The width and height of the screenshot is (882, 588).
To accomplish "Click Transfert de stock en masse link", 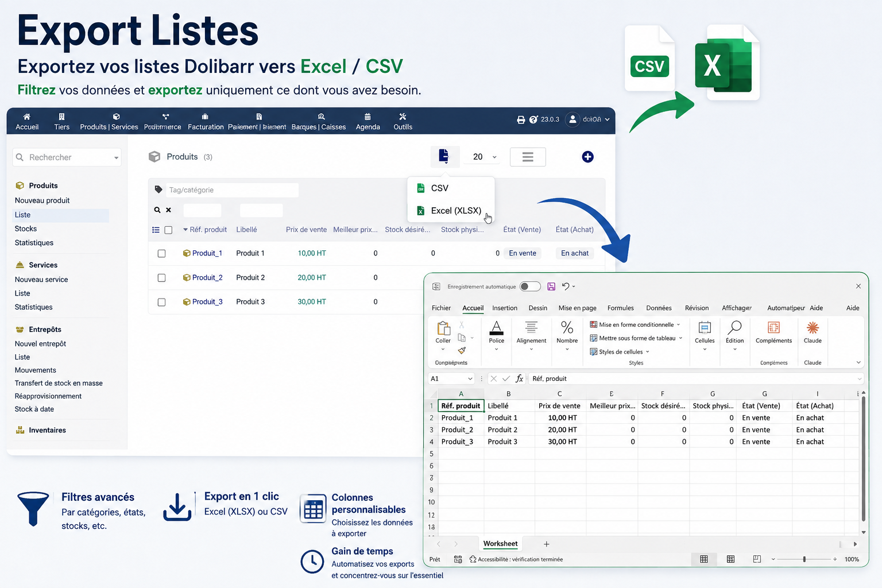I will coord(59,383).
